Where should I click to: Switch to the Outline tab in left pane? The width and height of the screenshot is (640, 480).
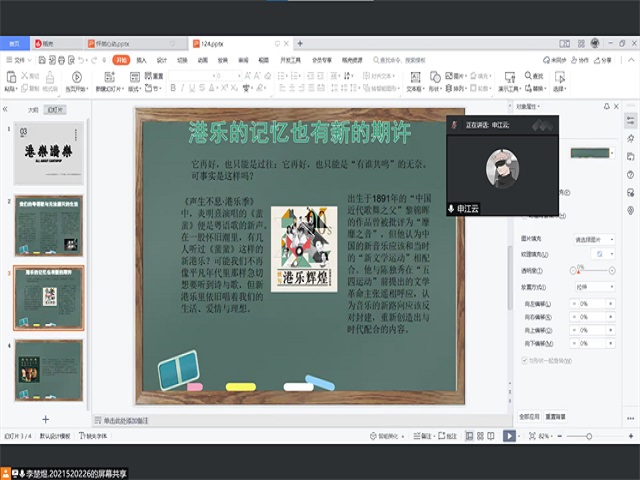point(33,110)
